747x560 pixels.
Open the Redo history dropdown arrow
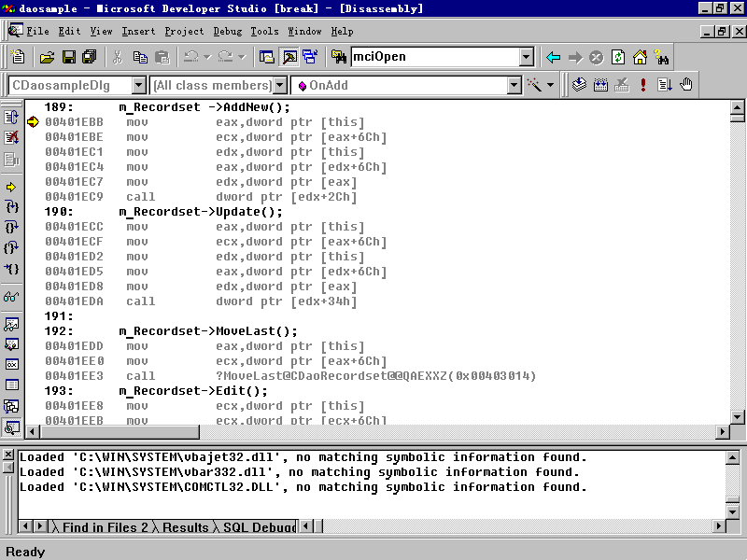click(242, 57)
